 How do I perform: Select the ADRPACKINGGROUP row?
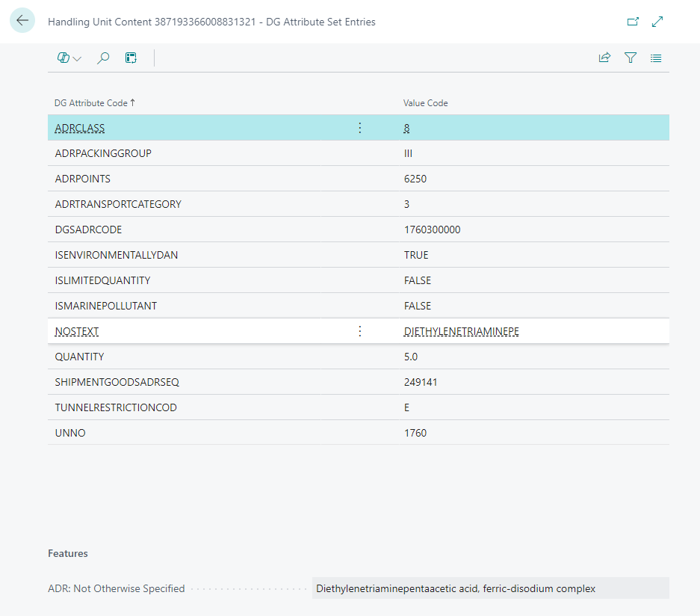359,153
